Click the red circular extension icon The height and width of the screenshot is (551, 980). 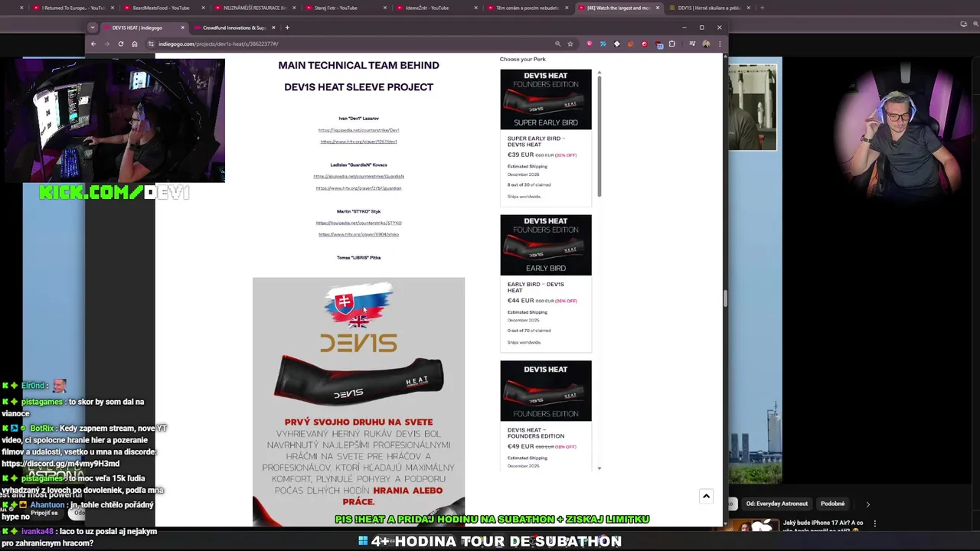(x=645, y=44)
